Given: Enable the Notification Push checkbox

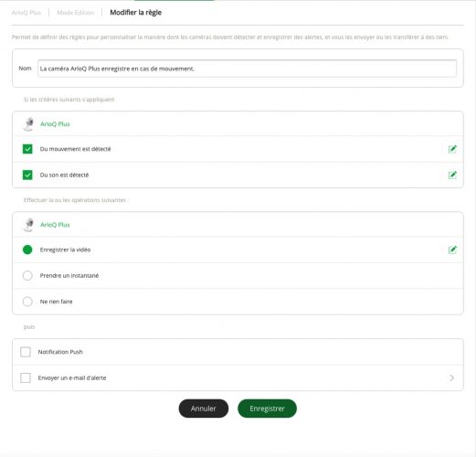Looking at the screenshot, I should click(26, 352).
